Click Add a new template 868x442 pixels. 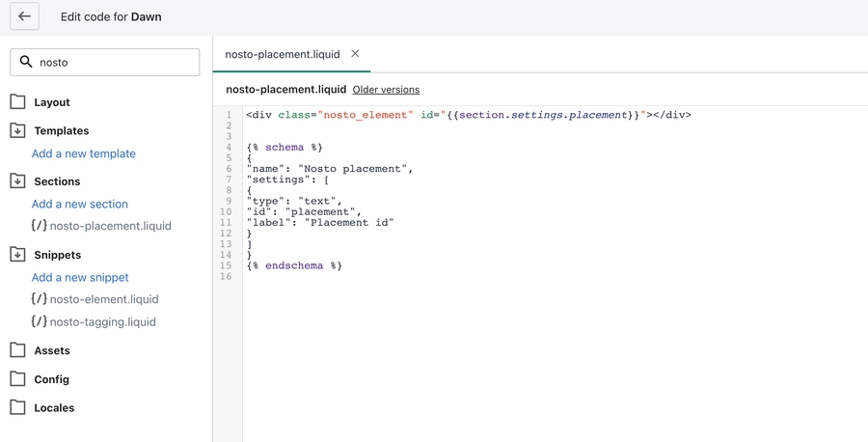pyautogui.click(x=83, y=153)
